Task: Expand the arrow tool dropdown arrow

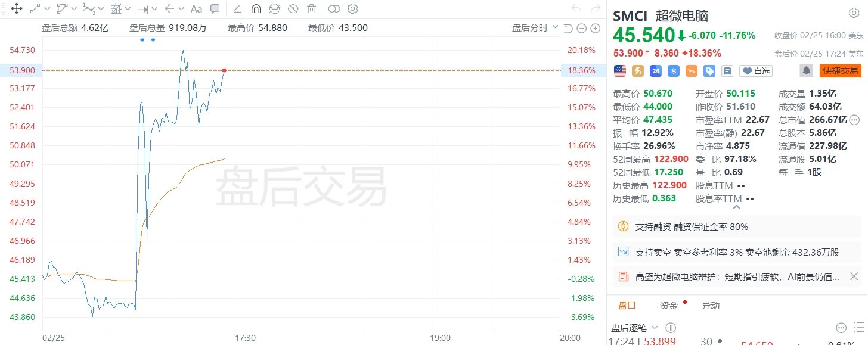Action: (181, 10)
